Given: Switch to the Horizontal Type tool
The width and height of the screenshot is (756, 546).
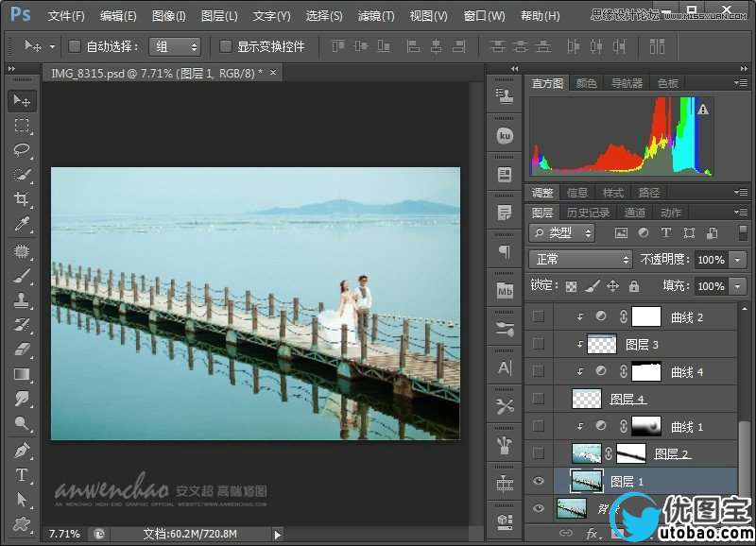Looking at the screenshot, I should tap(22, 475).
